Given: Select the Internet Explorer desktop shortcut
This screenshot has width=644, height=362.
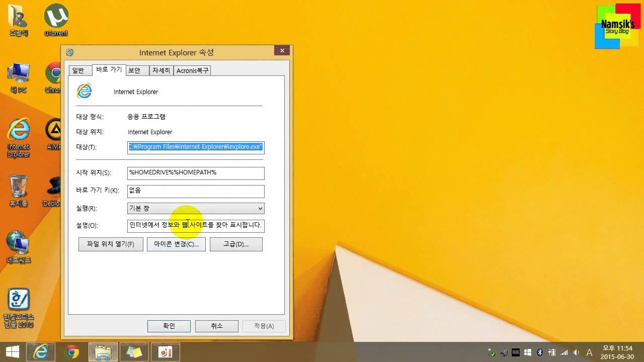Looking at the screenshot, I should pos(19,138).
